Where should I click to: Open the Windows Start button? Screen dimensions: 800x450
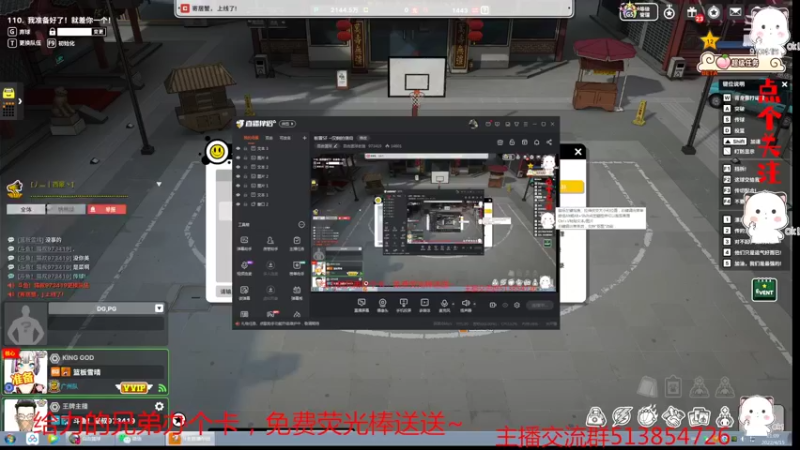tap(10, 438)
